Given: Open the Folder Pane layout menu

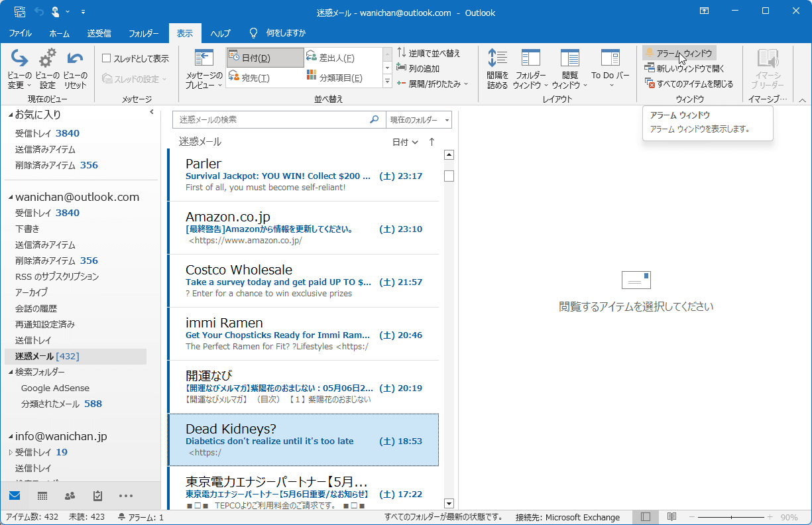Looking at the screenshot, I should coord(531,69).
